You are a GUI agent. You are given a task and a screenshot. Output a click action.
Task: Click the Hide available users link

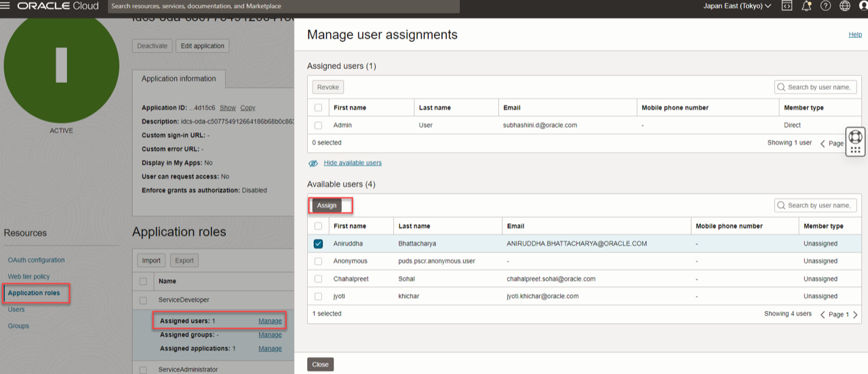coord(353,163)
